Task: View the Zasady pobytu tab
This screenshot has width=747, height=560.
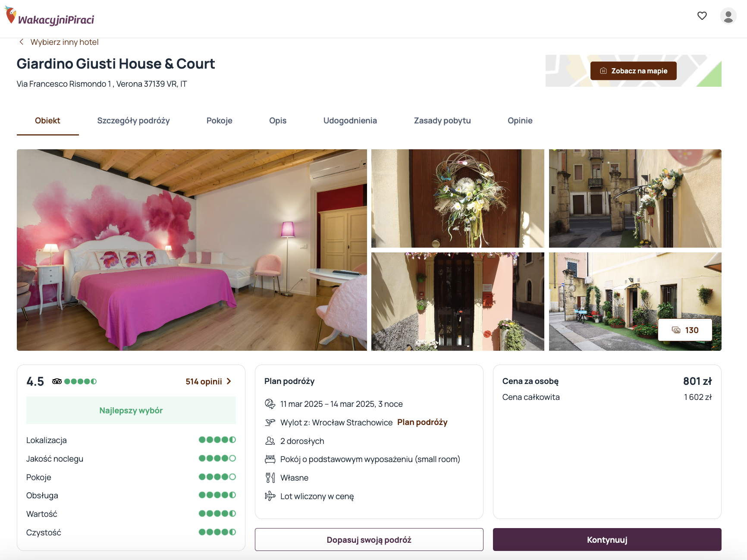Action: 443,121
